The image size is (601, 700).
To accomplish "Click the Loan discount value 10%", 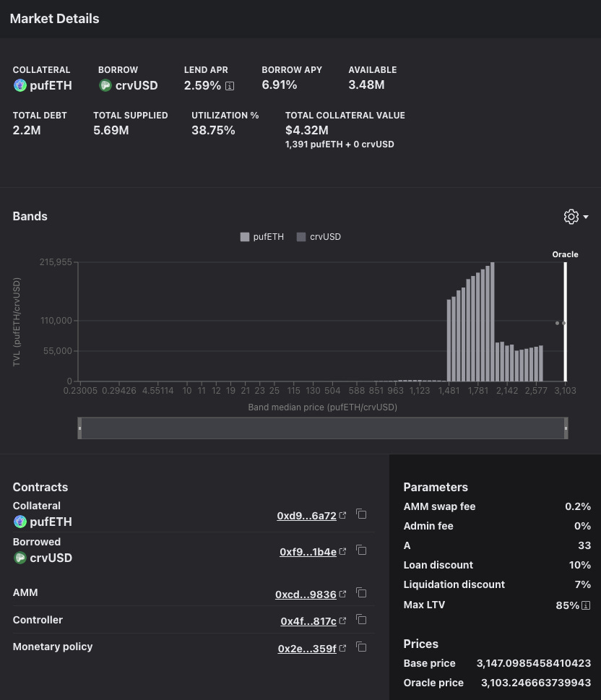I will coord(580,565).
